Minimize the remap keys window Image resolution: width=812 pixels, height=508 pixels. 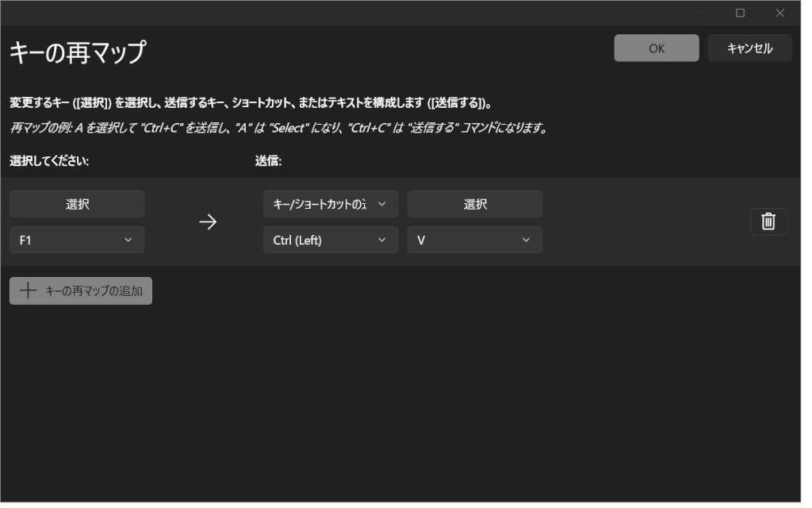tap(701, 13)
